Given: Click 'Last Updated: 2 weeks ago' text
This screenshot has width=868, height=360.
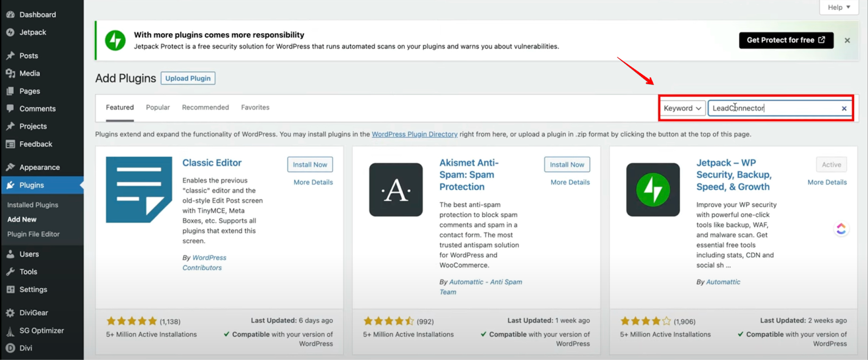Looking at the screenshot, I should [x=803, y=320].
